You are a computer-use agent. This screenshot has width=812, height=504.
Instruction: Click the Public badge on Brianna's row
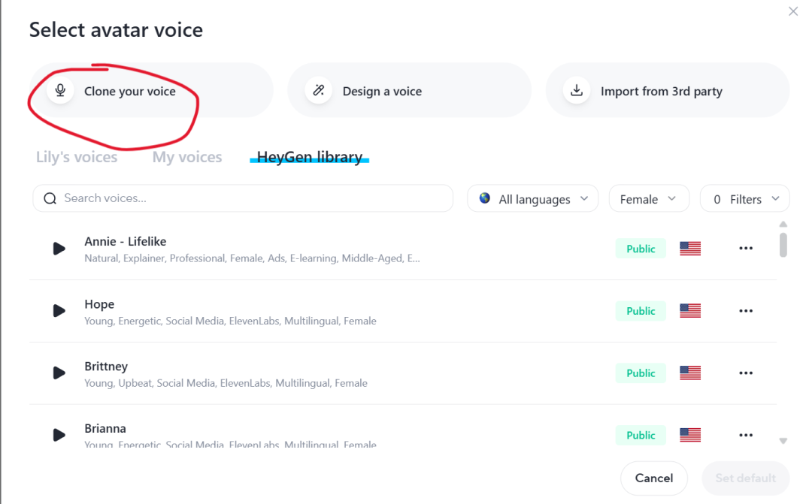(641, 435)
